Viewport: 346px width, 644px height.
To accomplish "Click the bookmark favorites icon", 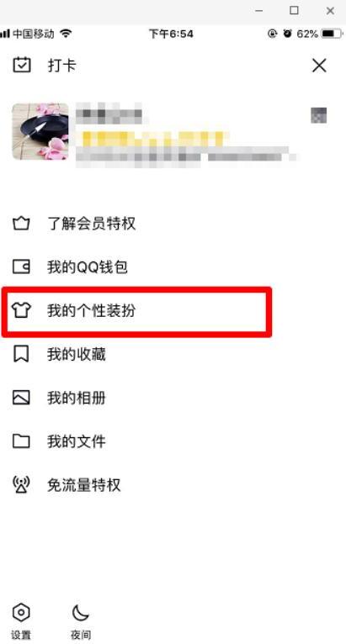I will 21,355.
